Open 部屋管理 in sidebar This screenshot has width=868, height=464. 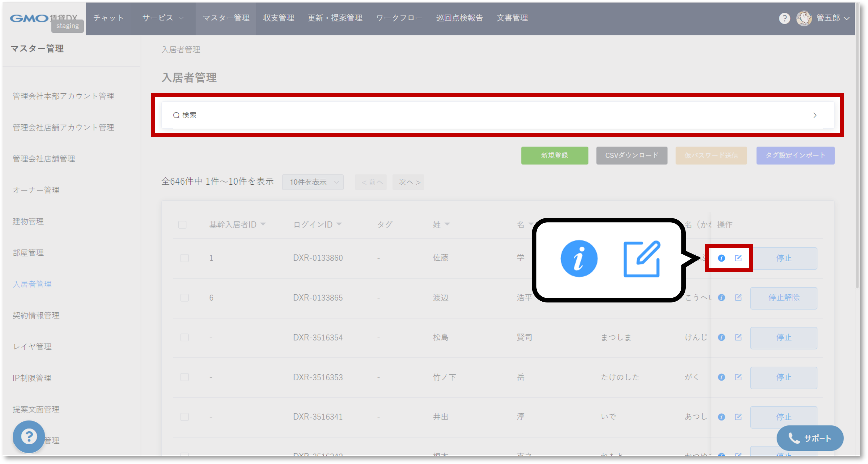pyautogui.click(x=28, y=253)
